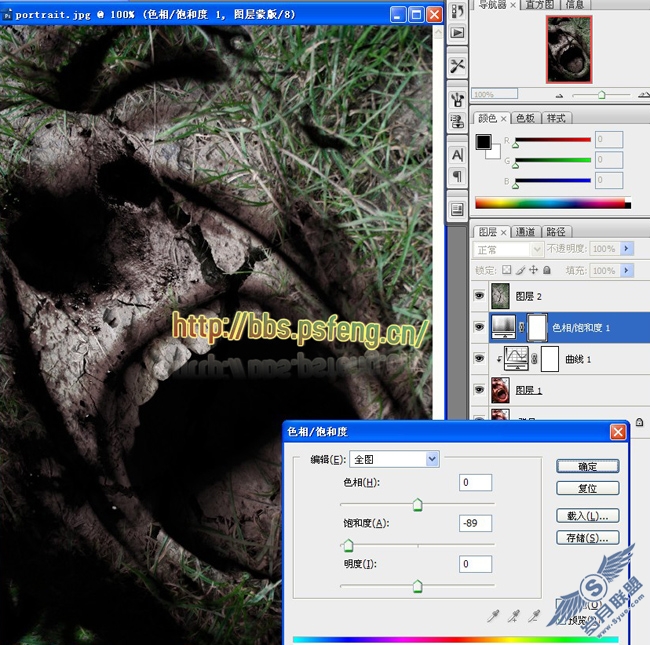Open the 填充 fill arrow flyout
This screenshot has width=650, height=645.
click(x=626, y=270)
